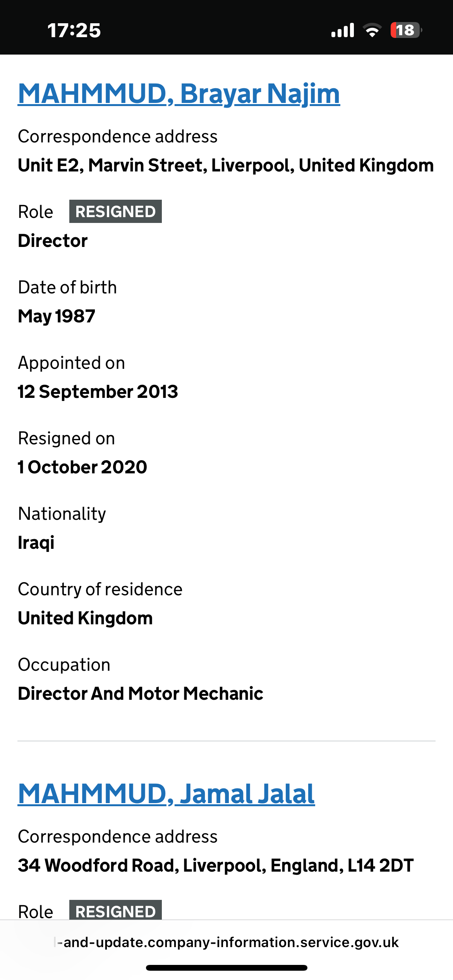Tap the 1 October 2020 resigned date
The image size is (453, 980).
point(82,467)
